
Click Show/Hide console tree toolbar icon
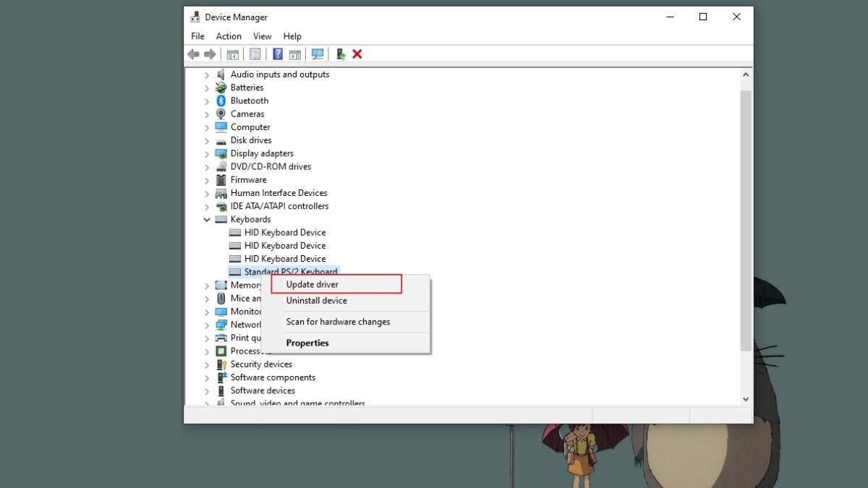point(232,54)
